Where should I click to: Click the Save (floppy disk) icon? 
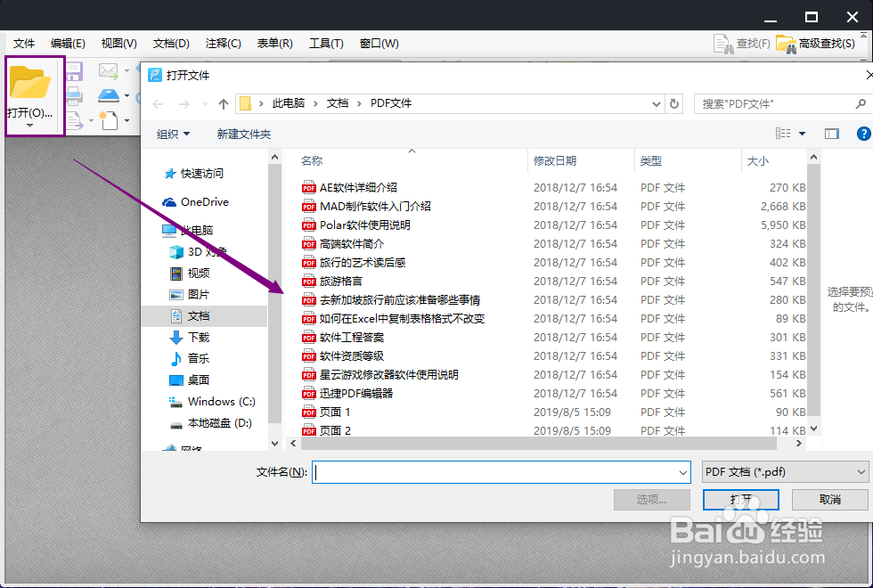click(74, 72)
